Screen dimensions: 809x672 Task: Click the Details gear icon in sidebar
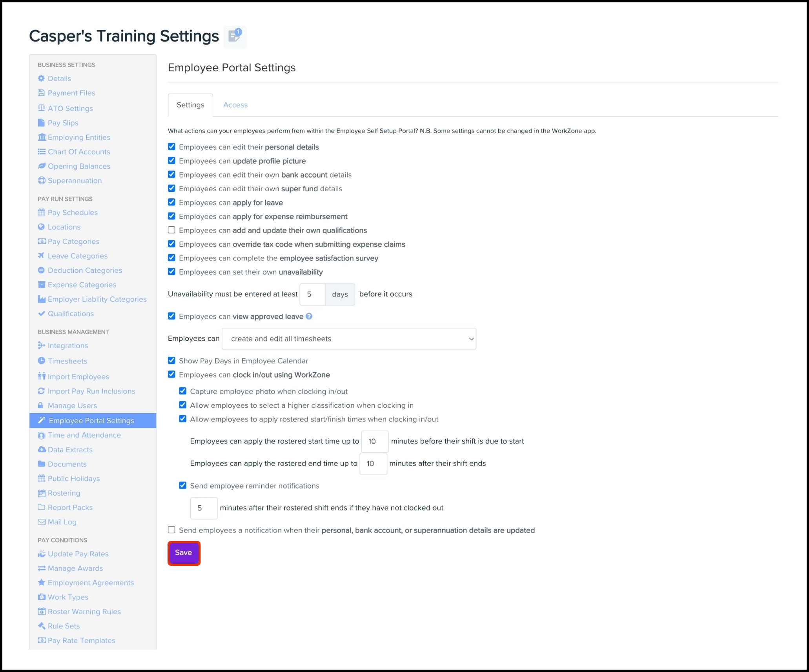(x=41, y=78)
